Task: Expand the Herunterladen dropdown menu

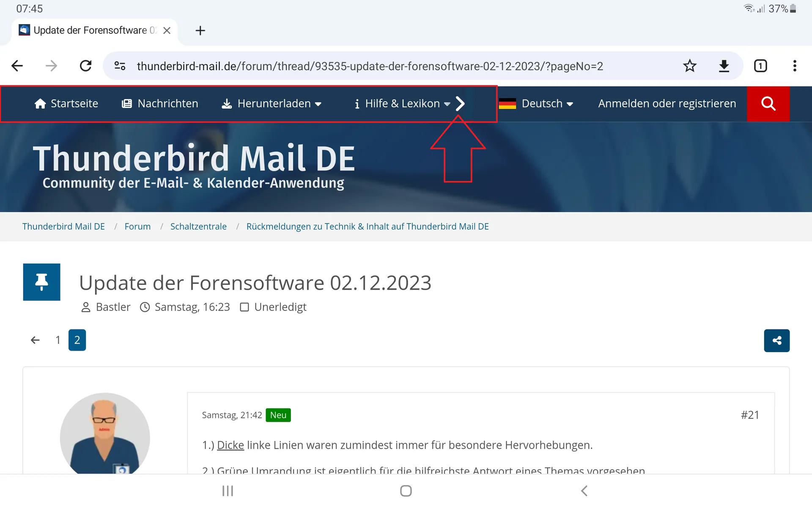Action: tap(272, 104)
